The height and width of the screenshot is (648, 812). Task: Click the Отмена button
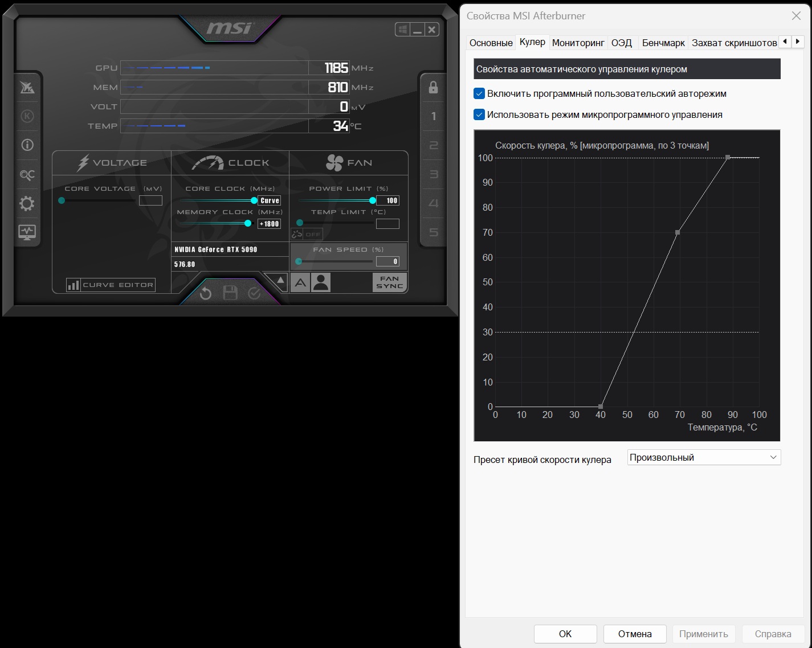point(635,634)
